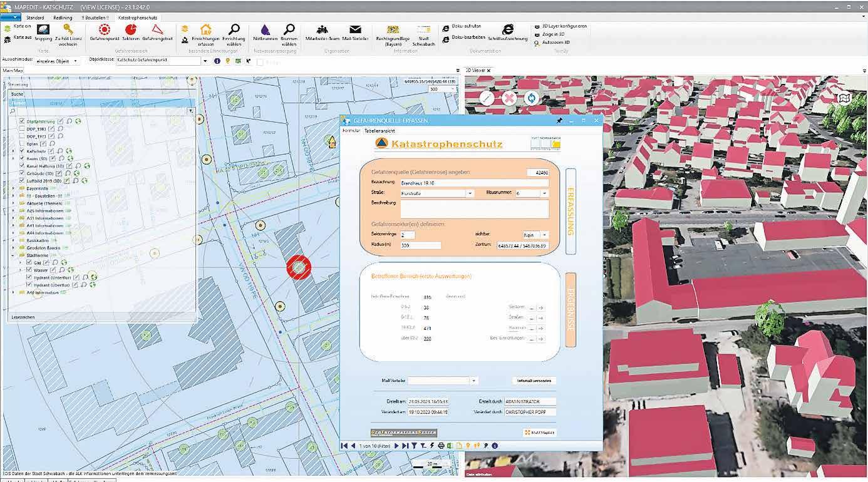The image size is (868, 482).
Task: Open Mail-Verteiler envelope icon
Action: click(x=355, y=30)
